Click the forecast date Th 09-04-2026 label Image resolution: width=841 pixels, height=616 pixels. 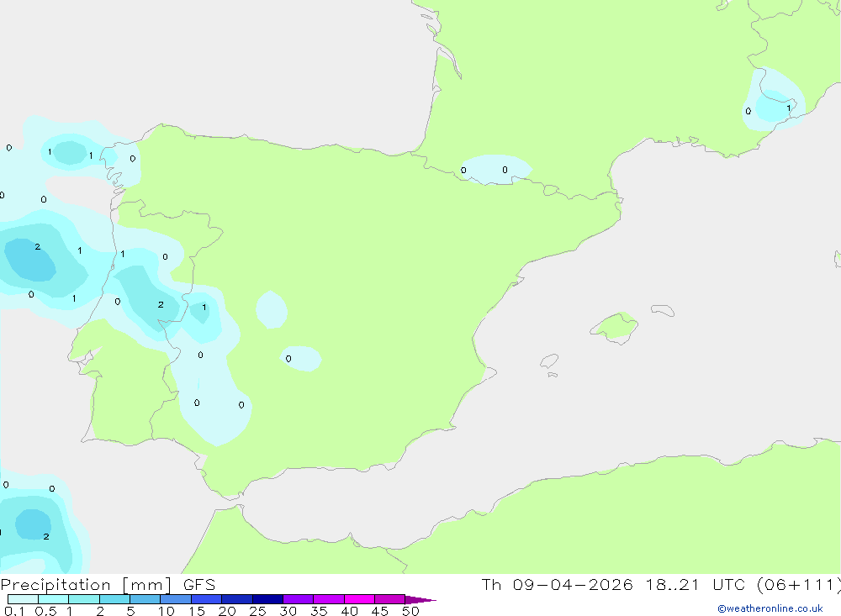tap(557, 584)
